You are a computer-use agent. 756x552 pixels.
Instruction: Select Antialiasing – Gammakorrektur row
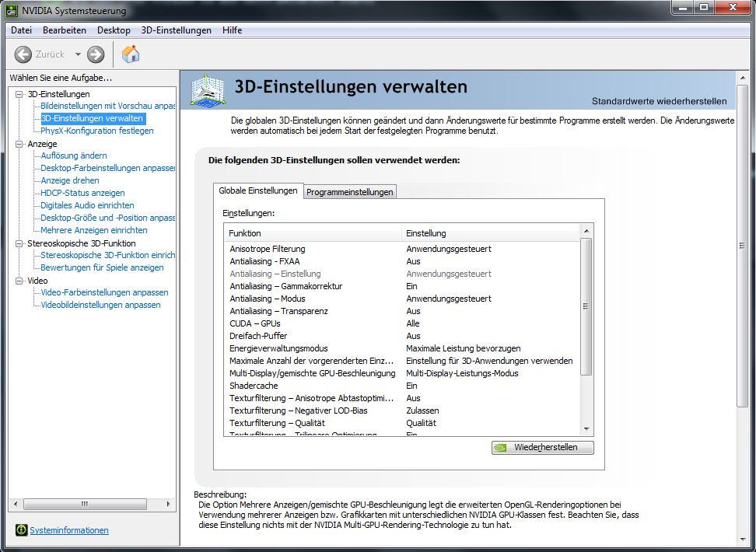pyautogui.click(x=403, y=286)
